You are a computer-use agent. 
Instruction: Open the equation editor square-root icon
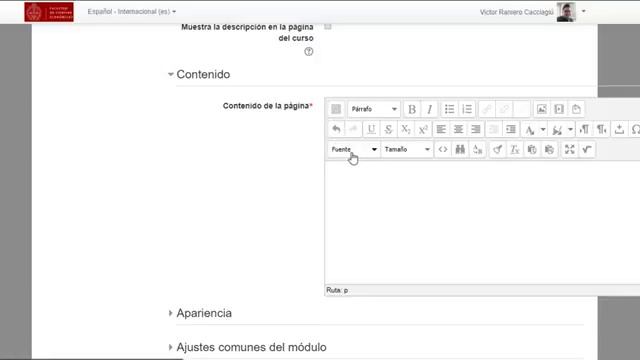587,149
